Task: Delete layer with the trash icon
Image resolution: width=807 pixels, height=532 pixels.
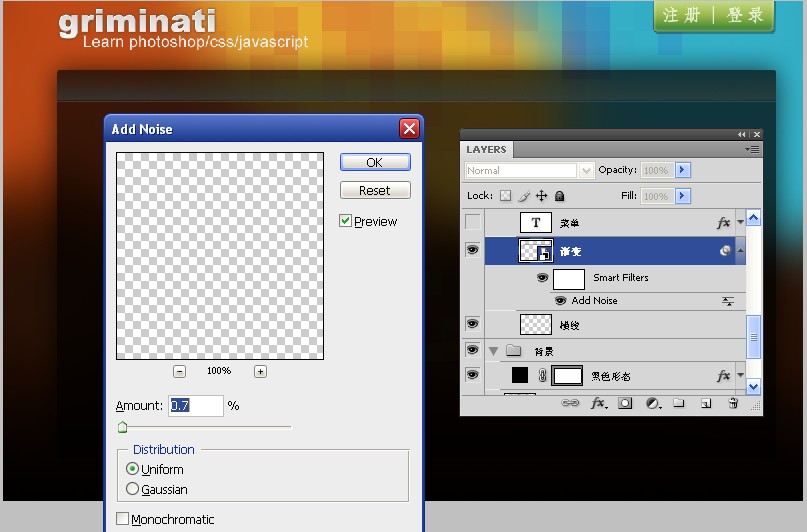Action: (733, 404)
